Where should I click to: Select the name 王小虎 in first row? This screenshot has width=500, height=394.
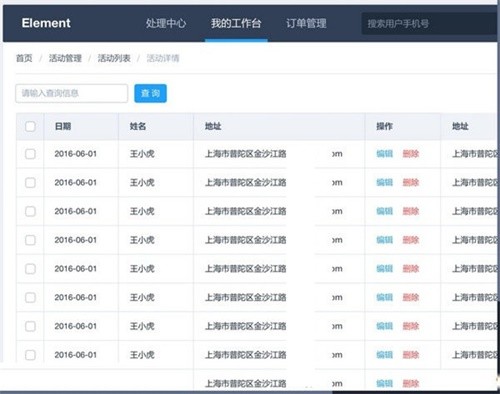pyautogui.click(x=142, y=154)
